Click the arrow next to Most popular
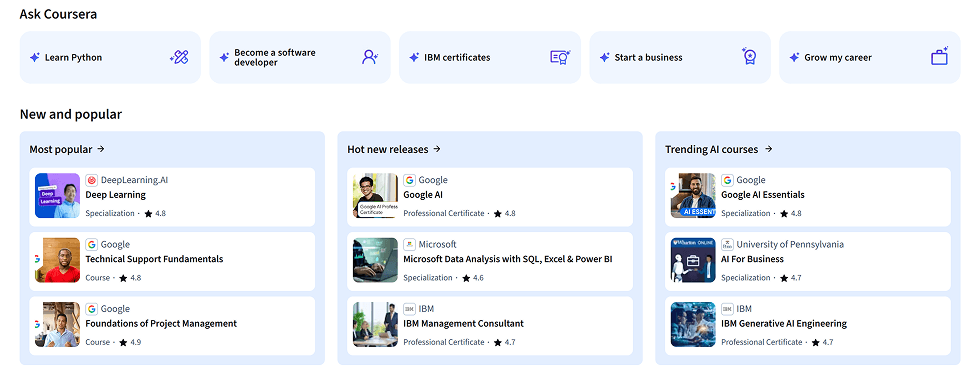 coord(101,149)
